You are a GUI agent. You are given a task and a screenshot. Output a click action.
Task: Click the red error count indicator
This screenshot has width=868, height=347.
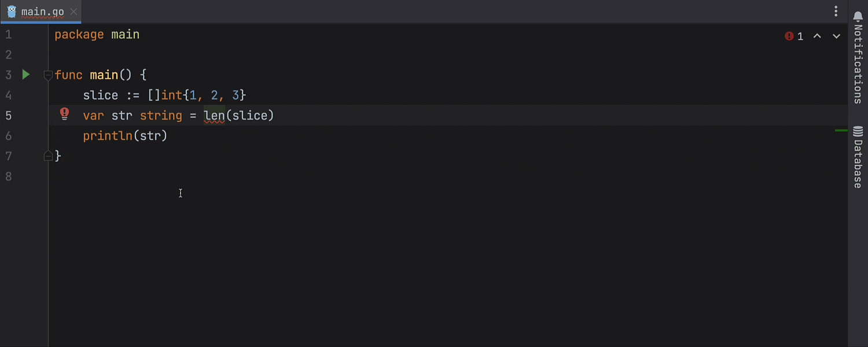[x=794, y=36]
